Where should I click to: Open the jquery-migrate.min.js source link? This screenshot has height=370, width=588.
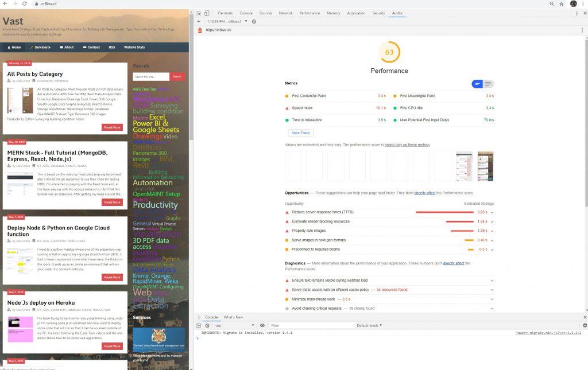click(548, 333)
